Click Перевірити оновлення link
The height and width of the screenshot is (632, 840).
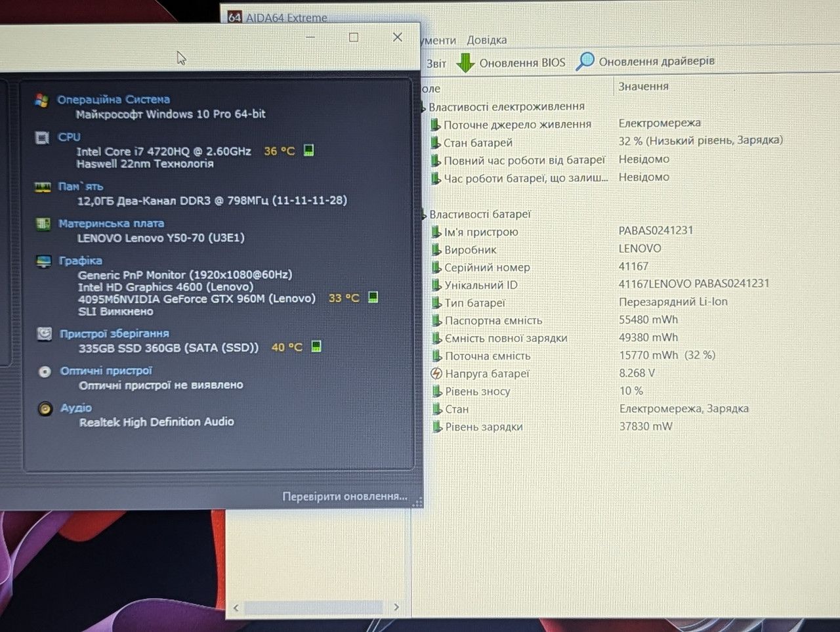[345, 497]
